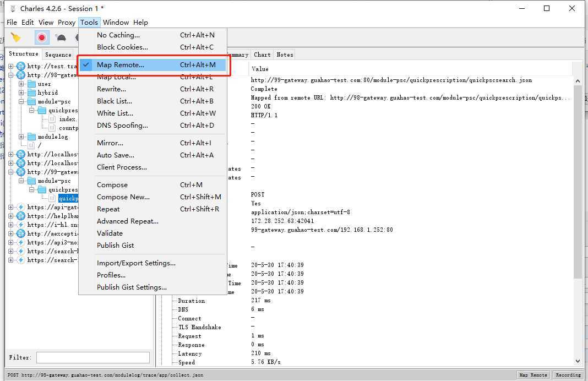Click the hybrid folder icon
This screenshot has height=381, width=588.
pos(32,92)
